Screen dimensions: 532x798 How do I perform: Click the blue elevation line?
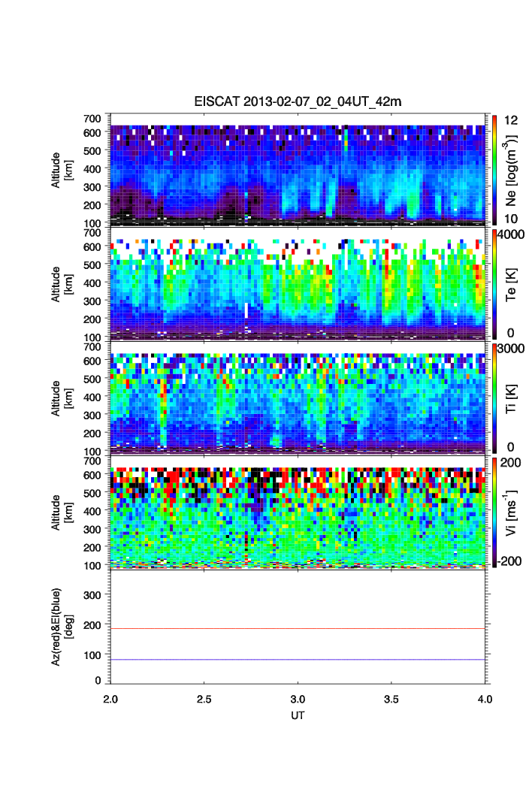pos(298,660)
